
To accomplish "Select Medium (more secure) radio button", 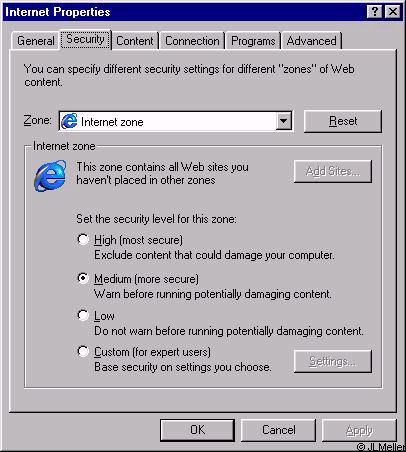I will (x=83, y=278).
